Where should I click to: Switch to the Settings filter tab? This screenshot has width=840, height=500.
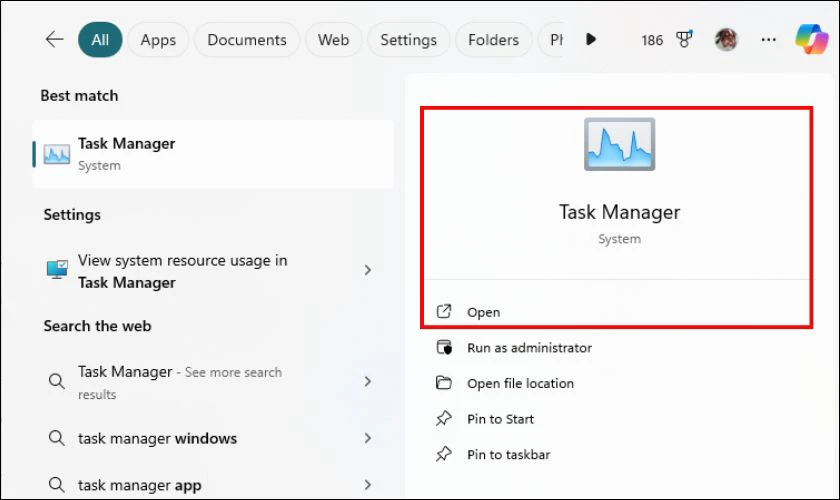409,40
